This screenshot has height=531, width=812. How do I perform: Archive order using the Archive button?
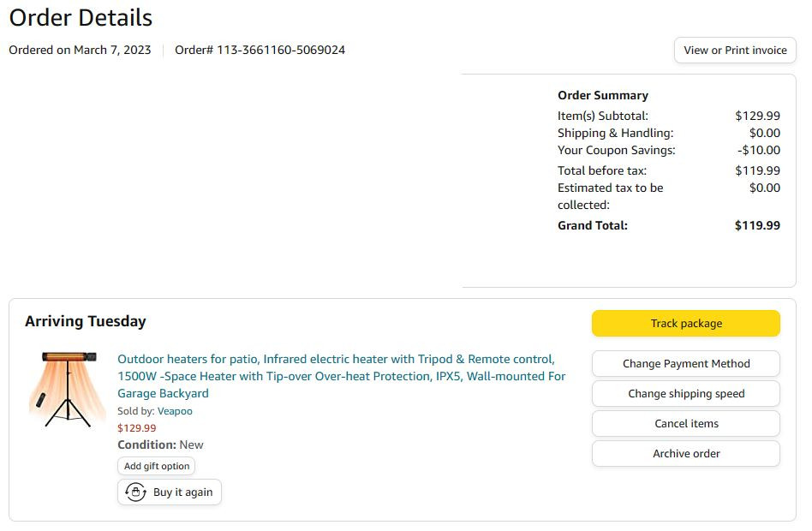pyautogui.click(x=685, y=454)
